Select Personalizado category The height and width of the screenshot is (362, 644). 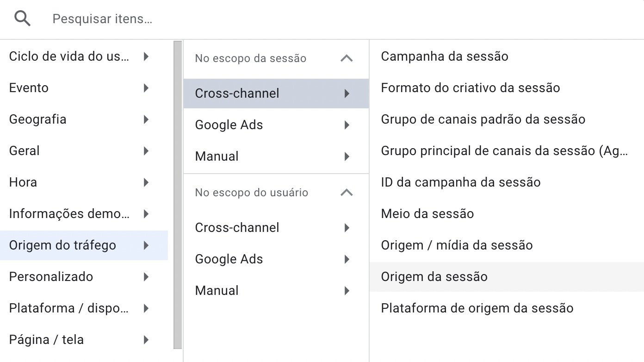point(84,277)
